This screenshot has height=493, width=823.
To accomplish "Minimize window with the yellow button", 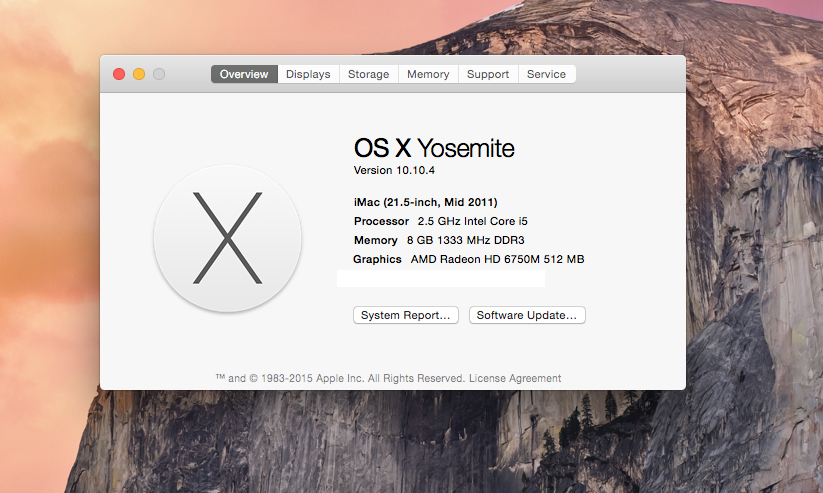I will point(139,74).
